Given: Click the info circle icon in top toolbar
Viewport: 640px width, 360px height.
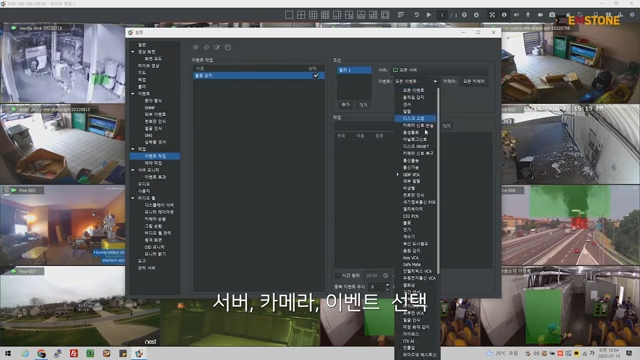Looking at the screenshot, I should pos(504,15).
